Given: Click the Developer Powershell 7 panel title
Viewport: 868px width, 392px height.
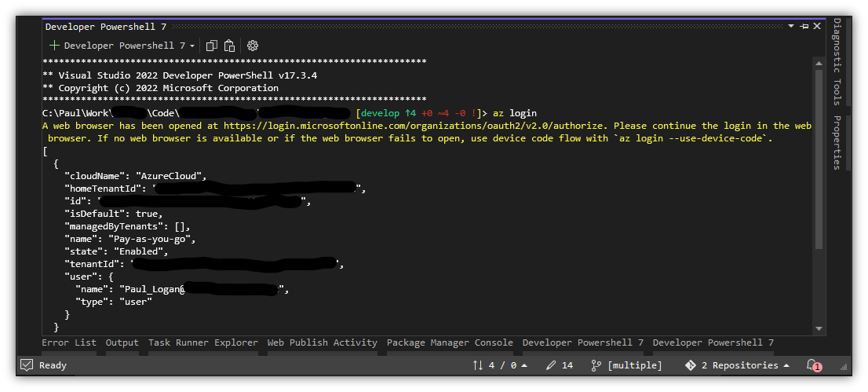Looking at the screenshot, I should [106, 27].
